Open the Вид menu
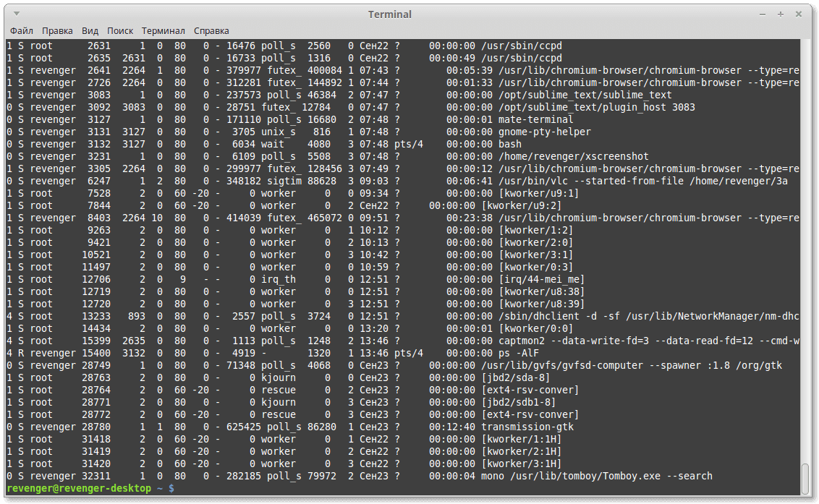Image resolution: width=819 pixels, height=504 pixels. [90, 31]
